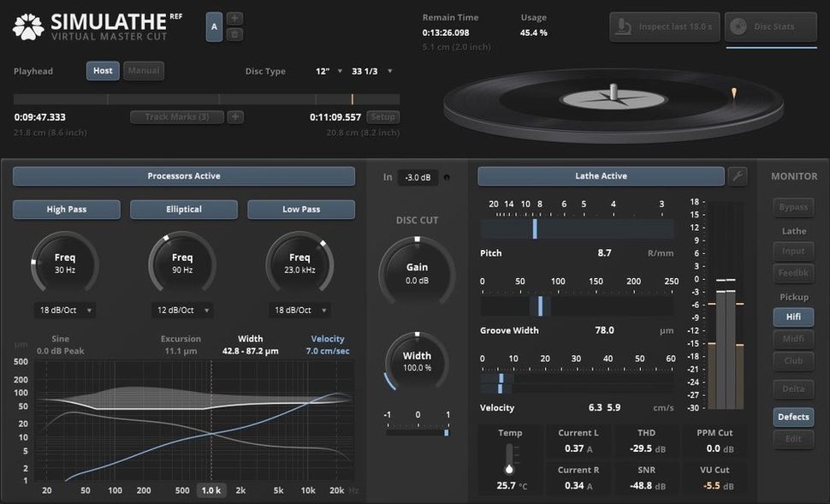
Task: Open lathe settings with the wrench icon
Action: (x=738, y=175)
